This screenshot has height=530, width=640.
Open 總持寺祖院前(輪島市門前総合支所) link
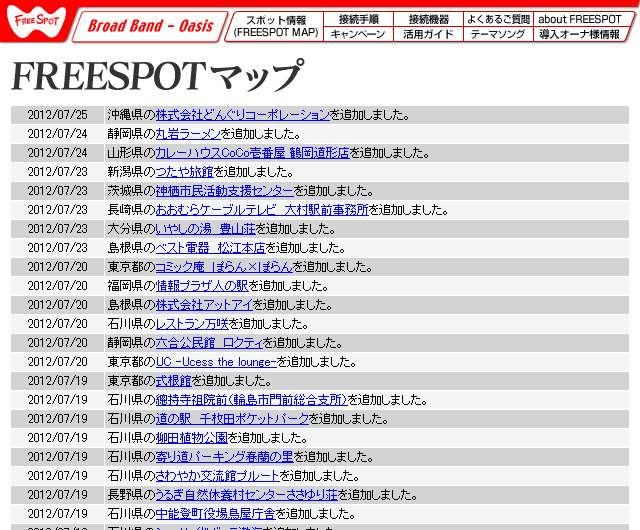(x=251, y=399)
